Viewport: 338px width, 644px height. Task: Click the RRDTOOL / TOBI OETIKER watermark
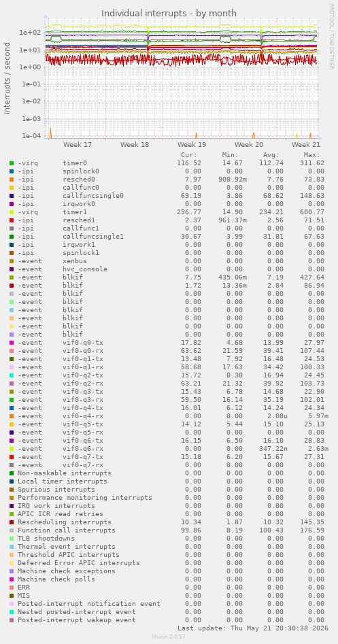pyautogui.click(x=331, y=37)
